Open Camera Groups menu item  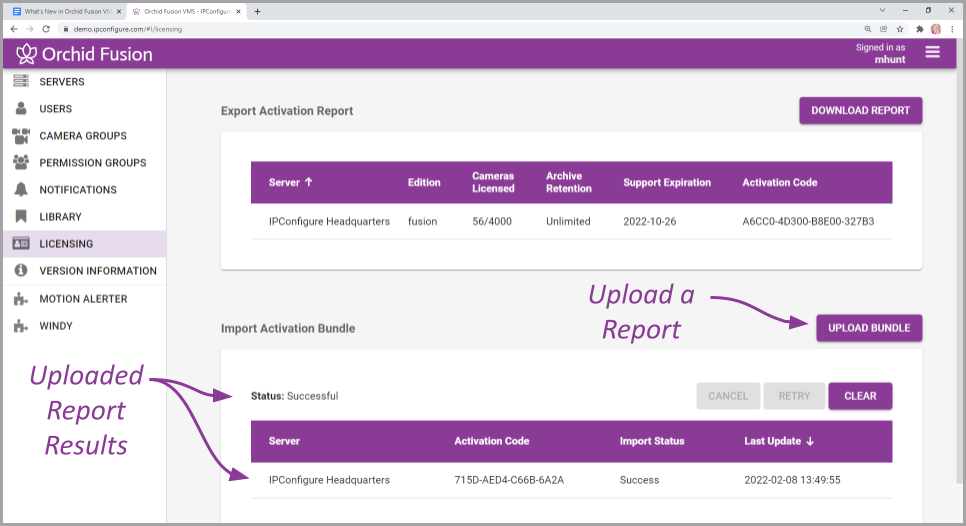[x=83, y=136]
